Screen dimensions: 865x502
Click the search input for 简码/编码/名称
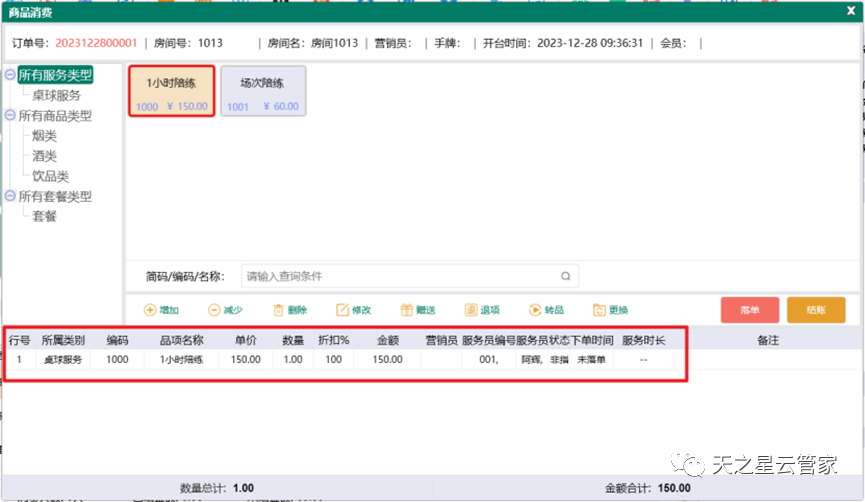(x=400, y=276)
